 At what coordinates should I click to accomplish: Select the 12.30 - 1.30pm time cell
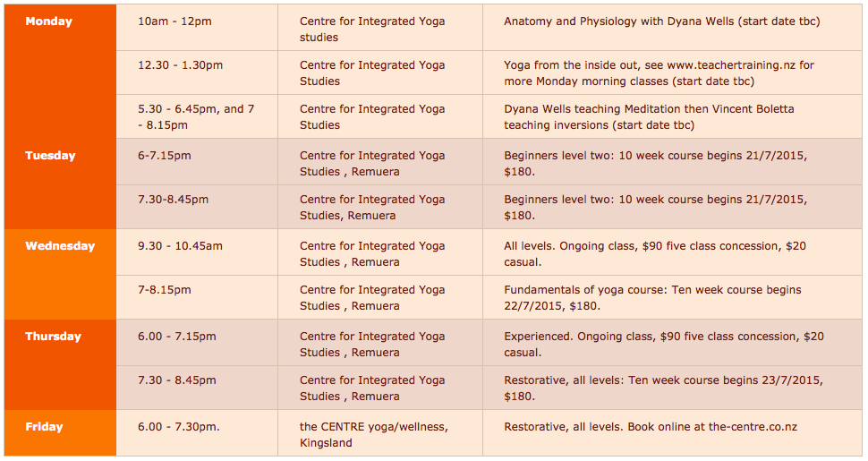coord(181,65)
